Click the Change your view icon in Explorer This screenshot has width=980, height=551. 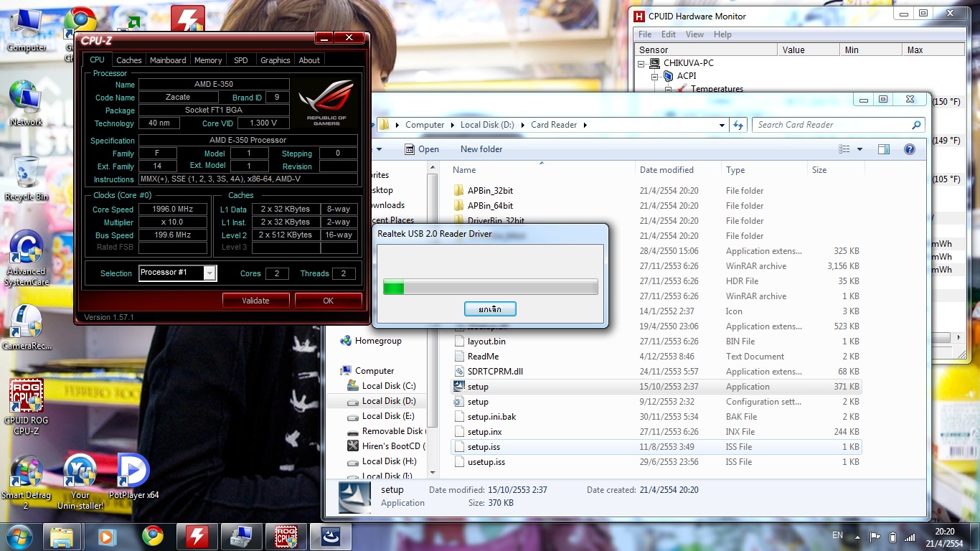844,149
